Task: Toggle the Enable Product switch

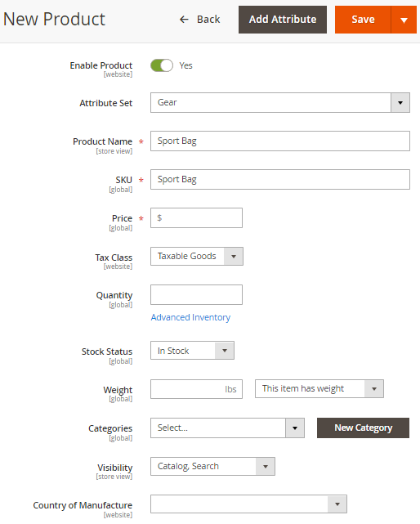Action: click(162, 65)
